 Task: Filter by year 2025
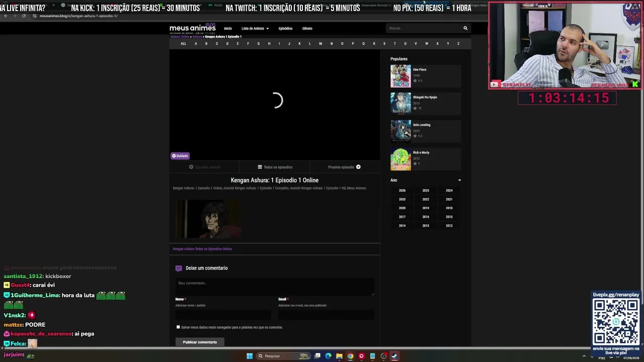tap(426, 191)
